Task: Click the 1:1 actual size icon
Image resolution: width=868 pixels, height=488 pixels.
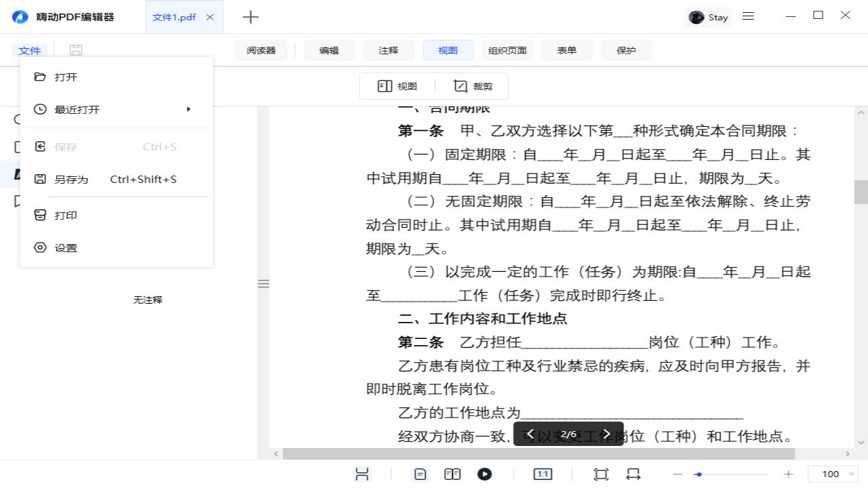Action: (x=543, y=474)
